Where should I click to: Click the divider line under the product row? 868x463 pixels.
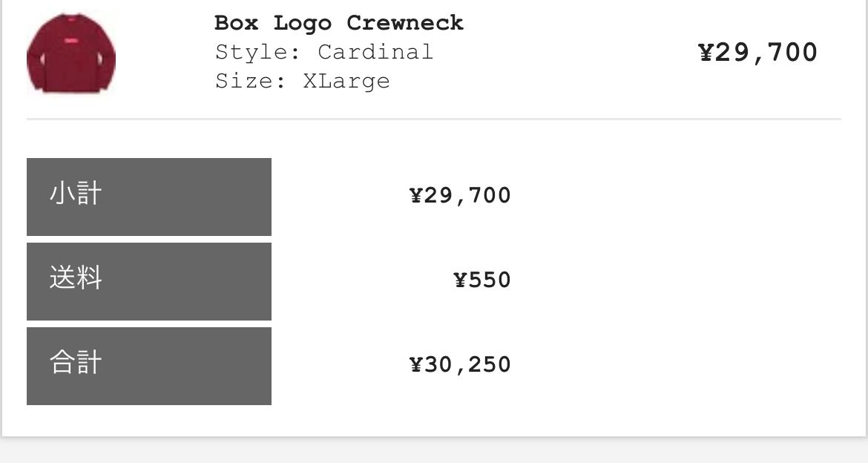point(434,119)
